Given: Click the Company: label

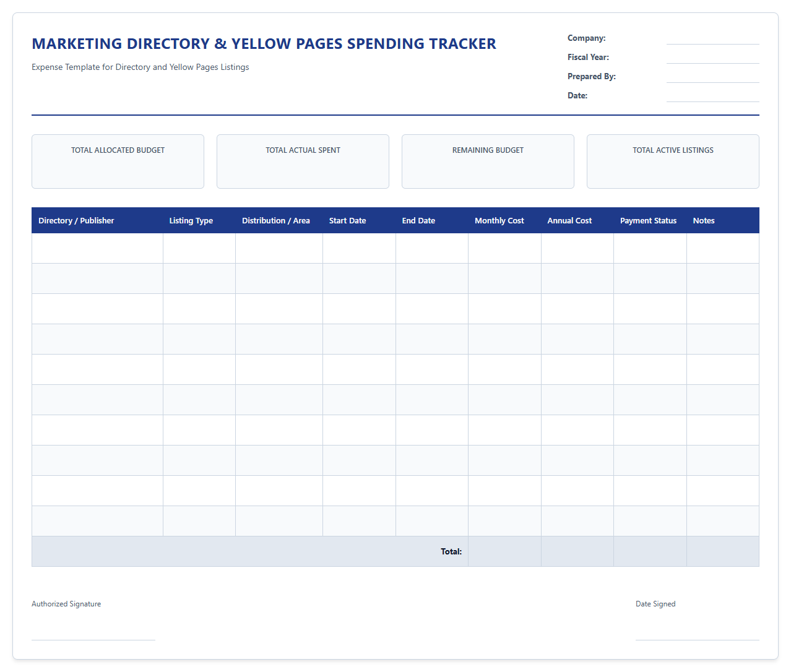Looking at the screenshot, I should 587,38.
